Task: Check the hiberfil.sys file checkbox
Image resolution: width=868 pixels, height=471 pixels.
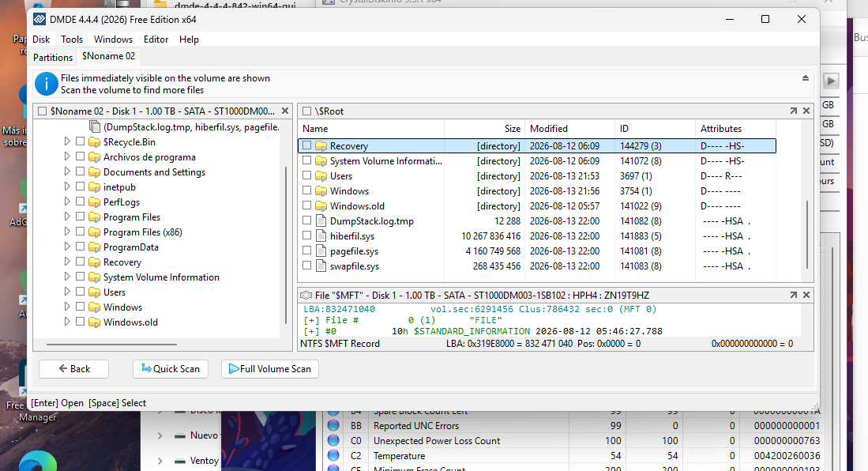Action: (x=306, y=236)
